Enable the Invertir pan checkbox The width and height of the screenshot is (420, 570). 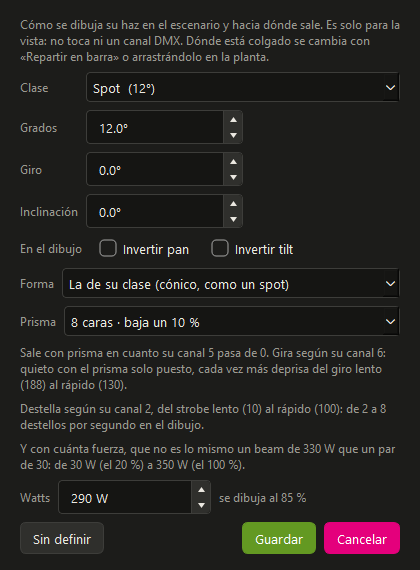pos(108,249)
